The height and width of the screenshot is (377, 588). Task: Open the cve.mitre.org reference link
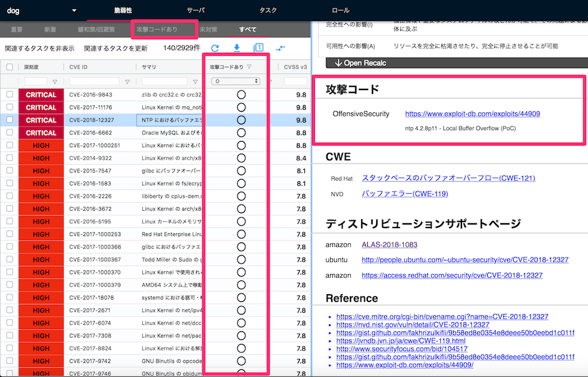[x=442, y=316]
